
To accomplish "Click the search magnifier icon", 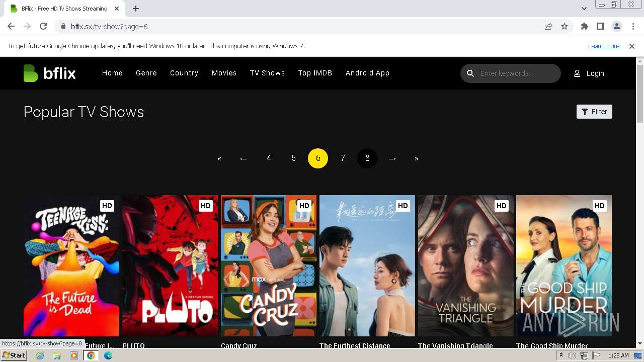I will coord(470,73).
